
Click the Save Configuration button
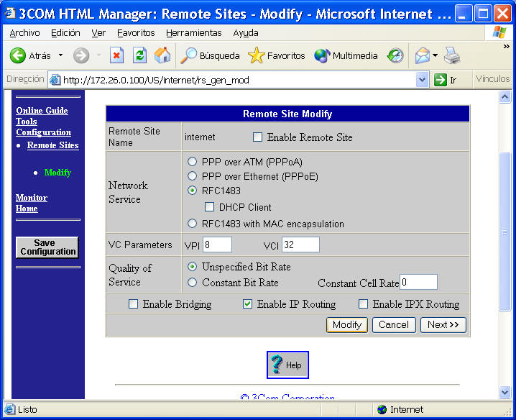point(47,247)
